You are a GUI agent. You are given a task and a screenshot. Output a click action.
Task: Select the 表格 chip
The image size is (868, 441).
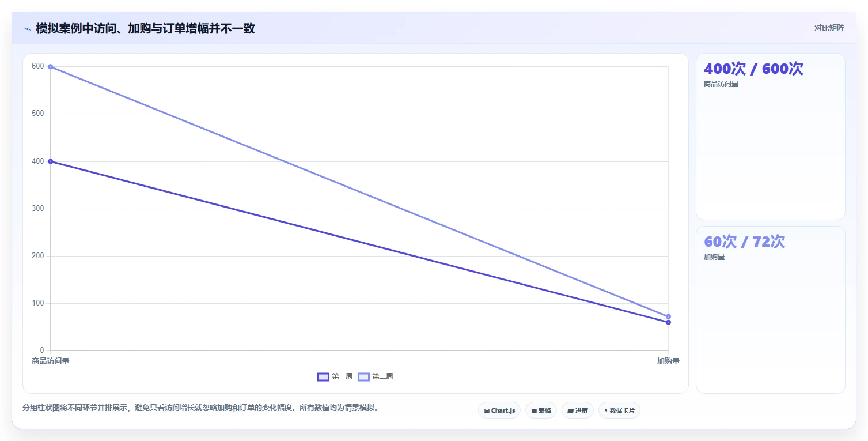[x=541, y=410]
